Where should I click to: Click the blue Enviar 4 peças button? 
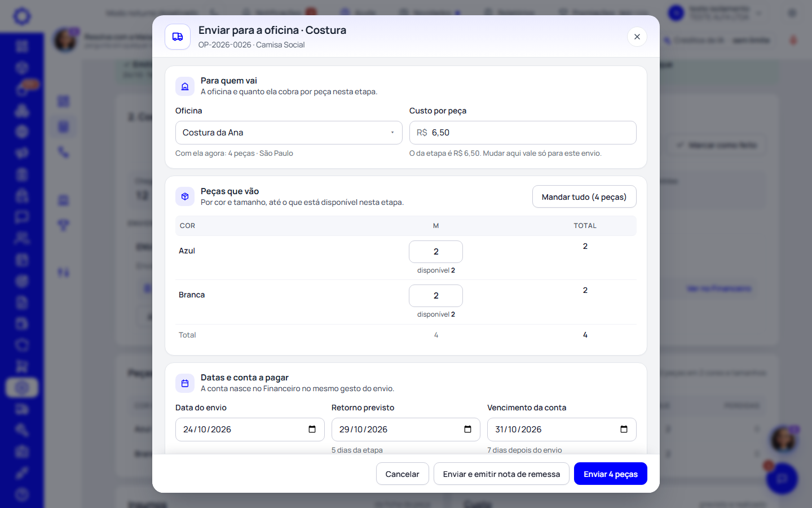611,474
